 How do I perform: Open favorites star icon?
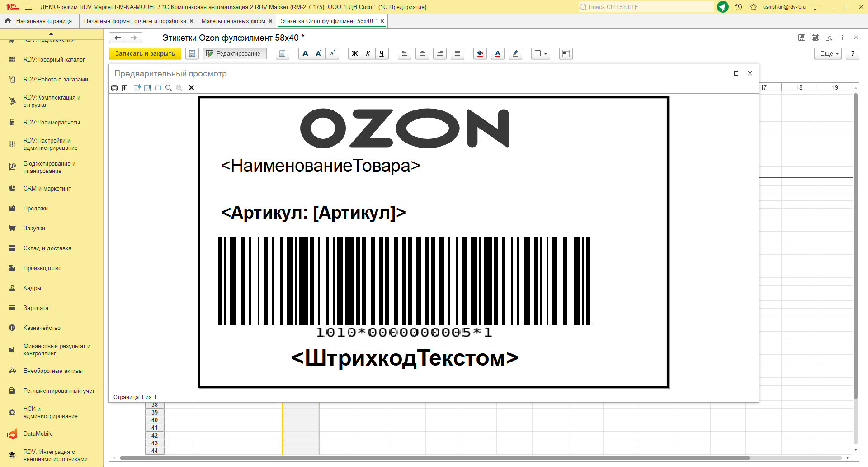pos(754,7)
